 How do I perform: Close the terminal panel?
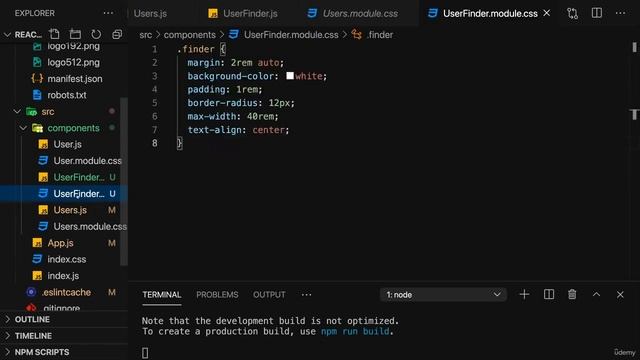620,294
